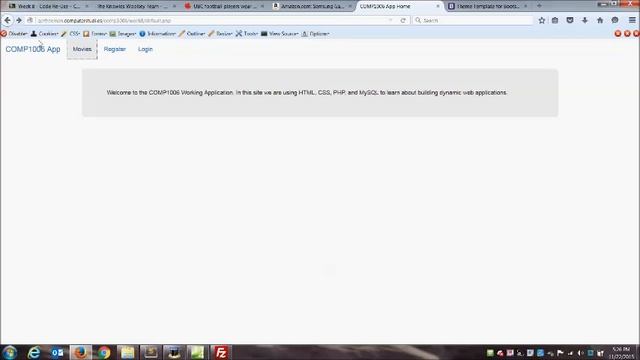640x360 pixels.
Task: Open a new browser tab with plus
Action: [x=539, y=6]
